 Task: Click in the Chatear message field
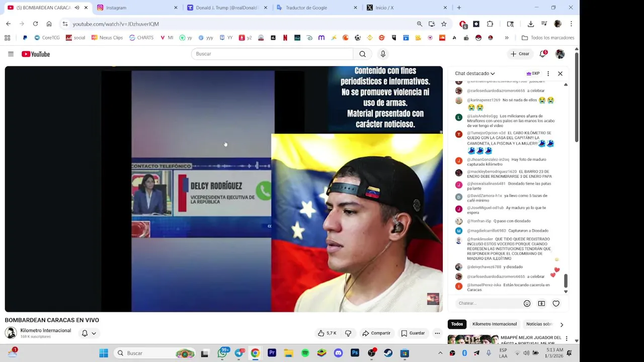488,303
